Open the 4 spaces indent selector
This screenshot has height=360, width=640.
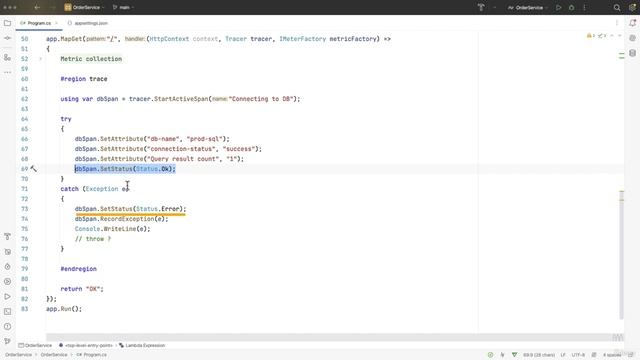(612, 355)
